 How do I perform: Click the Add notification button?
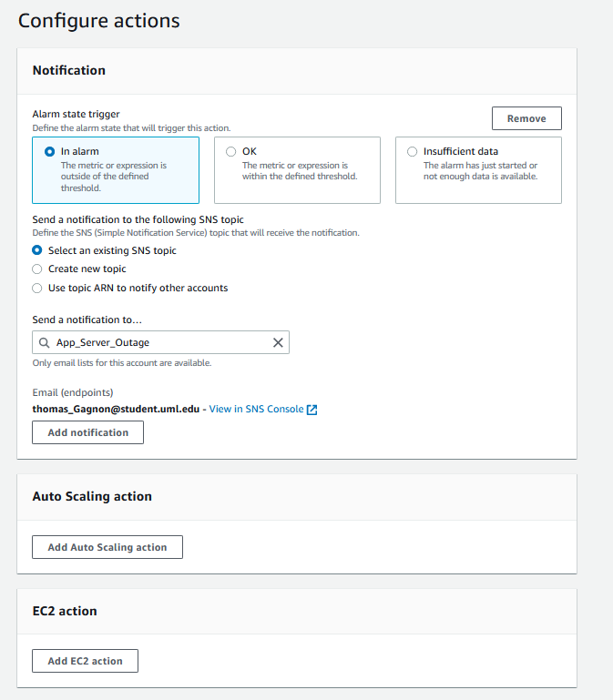tap(87, 432)
